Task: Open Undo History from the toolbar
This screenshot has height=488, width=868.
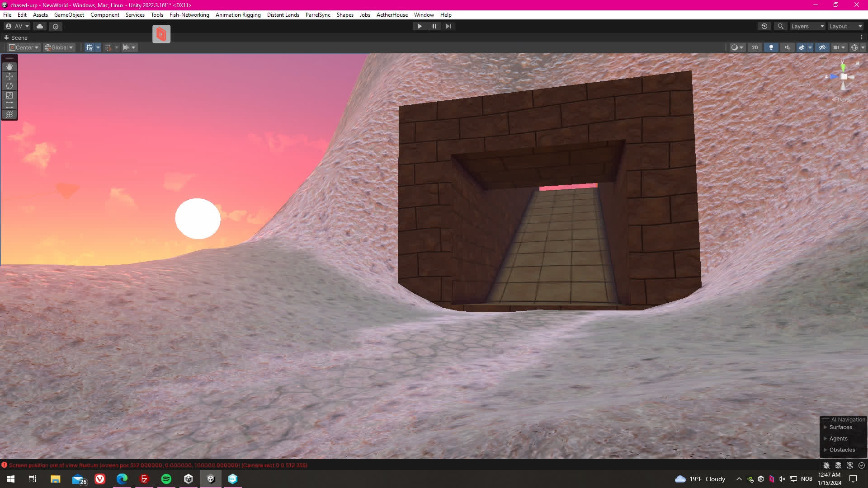Action: point(764,26)
